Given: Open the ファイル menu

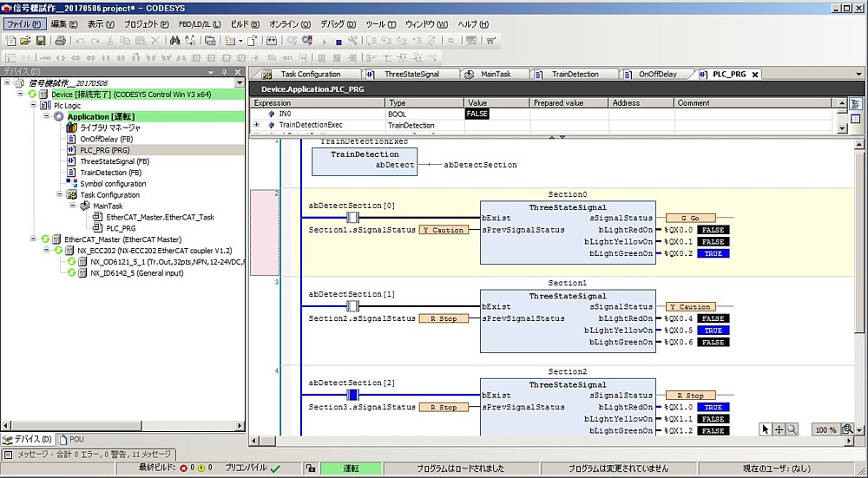Looking at the screenshot, I should (x=25, y=24).
